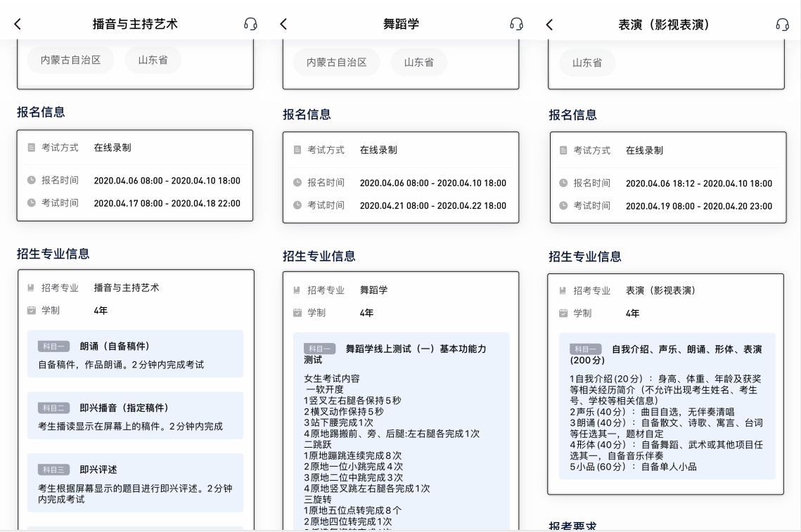
Task: Click 考试时间 clock icon in 播音与主持艺术 panel
Action: [32, 202]
